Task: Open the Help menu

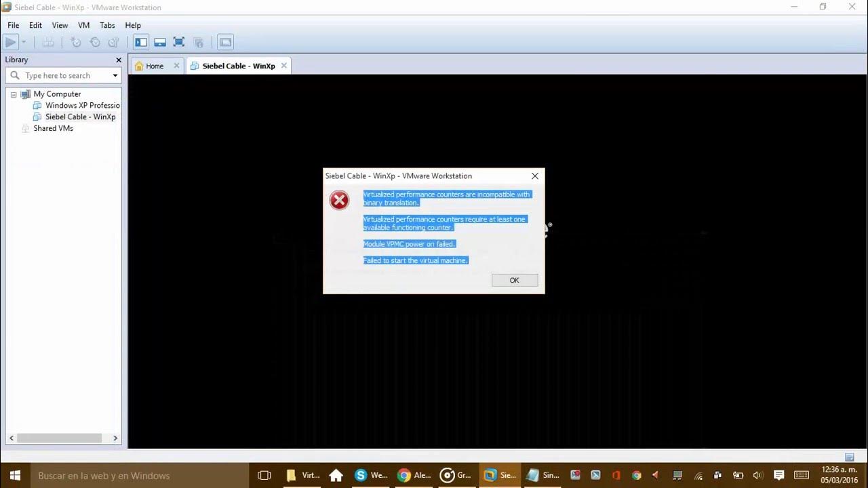Action: coord(133,25)
